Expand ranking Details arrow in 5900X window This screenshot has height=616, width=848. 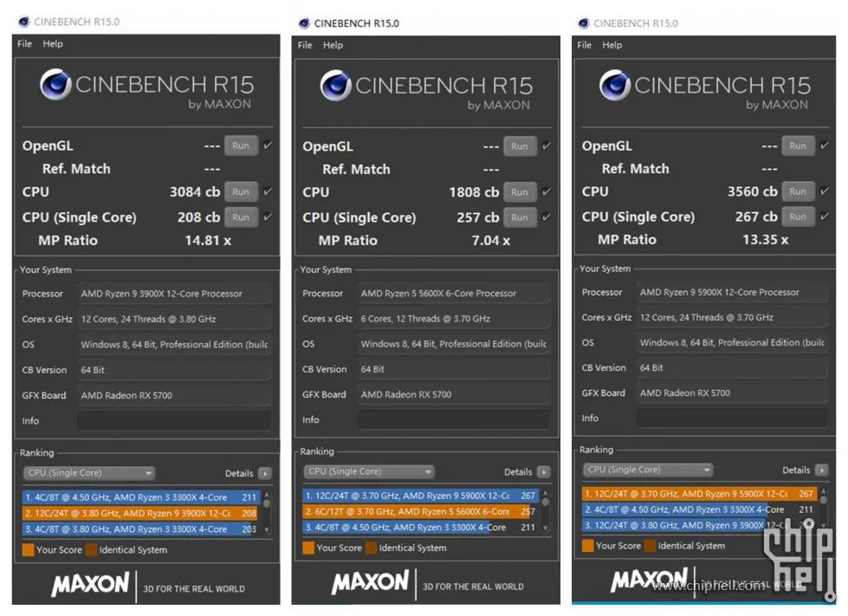point(822,470)
